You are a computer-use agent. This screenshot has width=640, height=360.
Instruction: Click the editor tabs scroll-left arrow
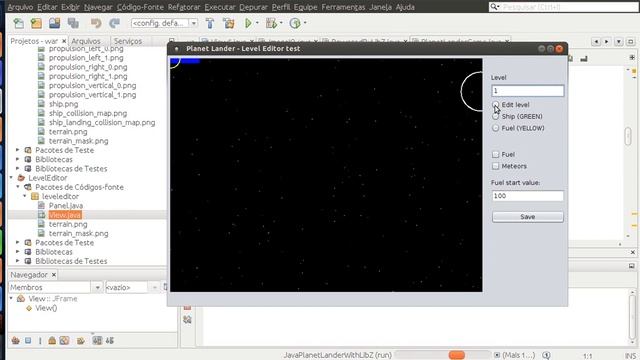tap(596, 42)
